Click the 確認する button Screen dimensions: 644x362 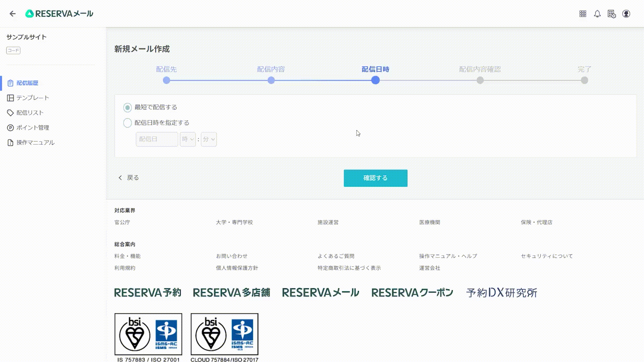pyautogui.click(x=376, y=178)
